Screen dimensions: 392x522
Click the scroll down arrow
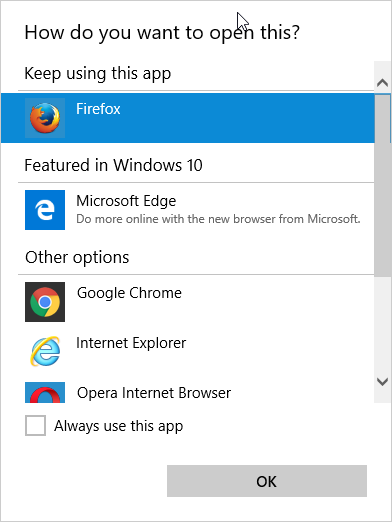[x=382, y=381]
